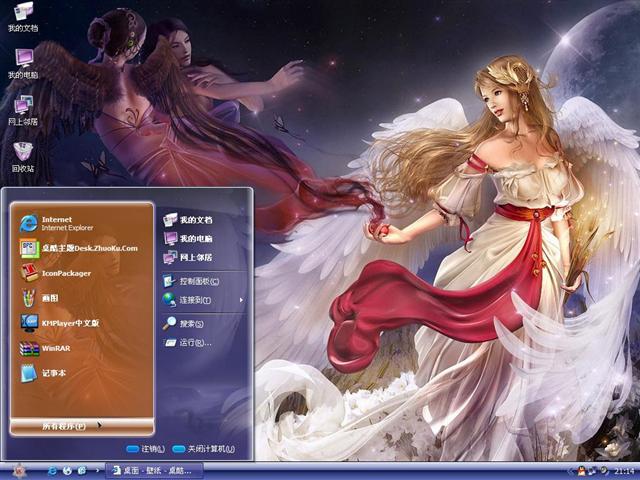This screenshot has height=480, width=640.
Task: Expand 连接到 submenu arrow
Action: [241, 300]
